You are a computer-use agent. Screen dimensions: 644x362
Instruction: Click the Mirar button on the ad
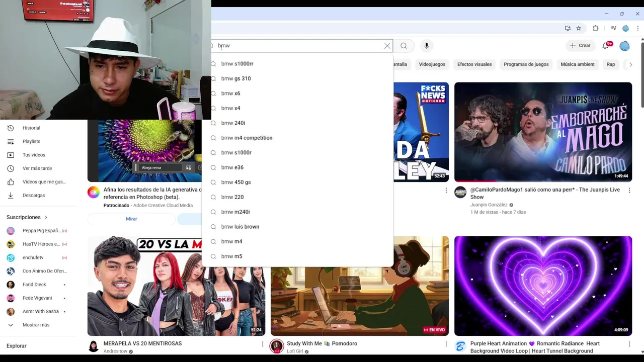pyautogui.click(x=131, y=219)
